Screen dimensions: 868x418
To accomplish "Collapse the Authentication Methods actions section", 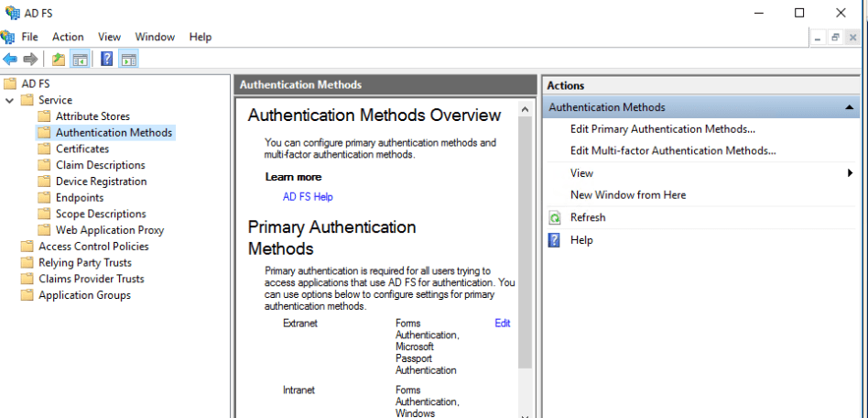I will pyautogui.click(x=849, y=107).
